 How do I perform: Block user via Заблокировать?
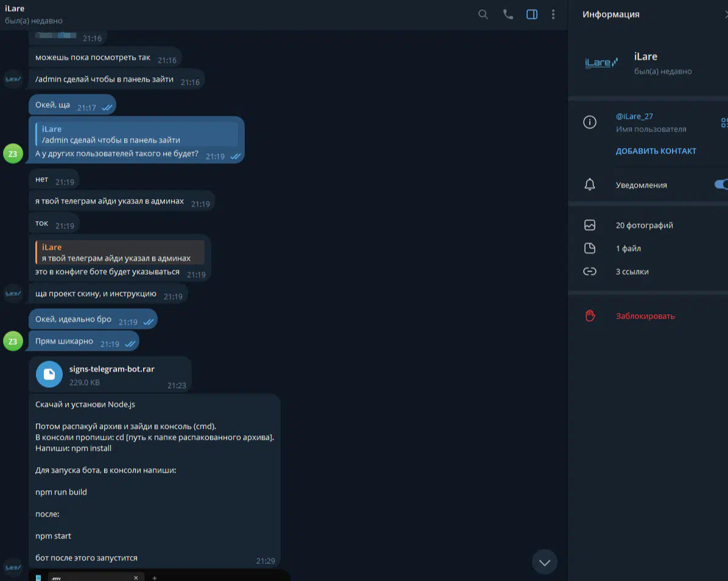click(x=645, y=316)
